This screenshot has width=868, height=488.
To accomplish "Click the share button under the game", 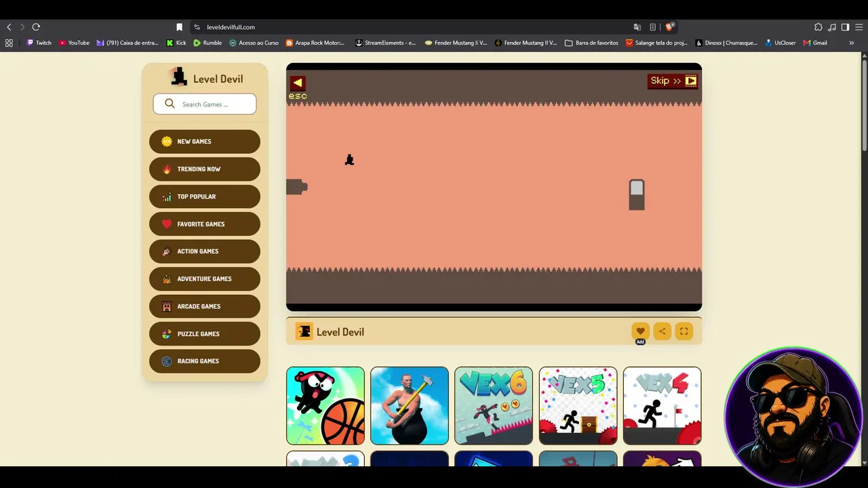I will click(x=662, y=331).
